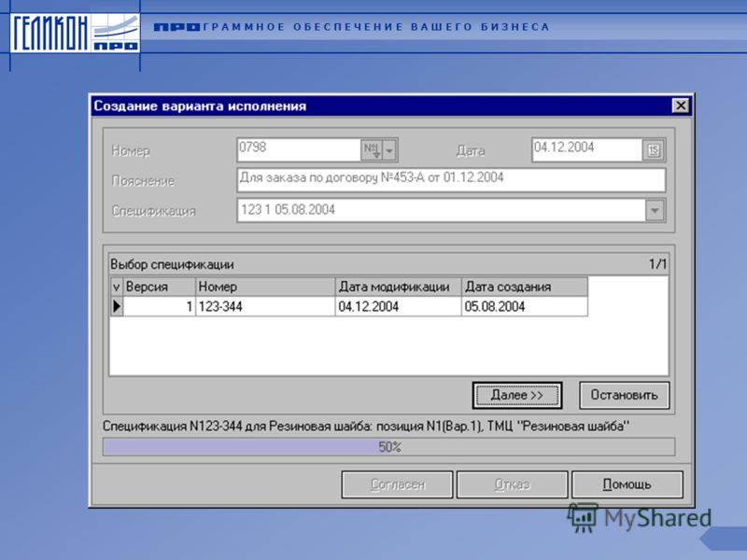
Task: Click the cell with number 123-344
Action: point(265,306)
